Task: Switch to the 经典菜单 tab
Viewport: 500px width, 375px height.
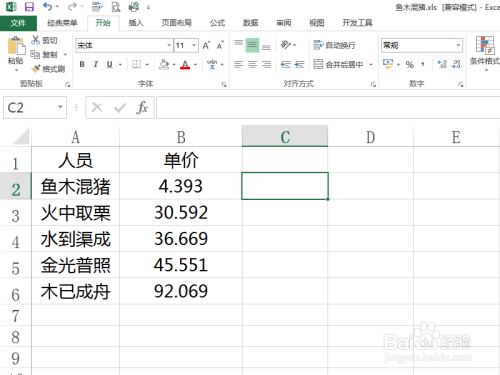Action: 62,23
